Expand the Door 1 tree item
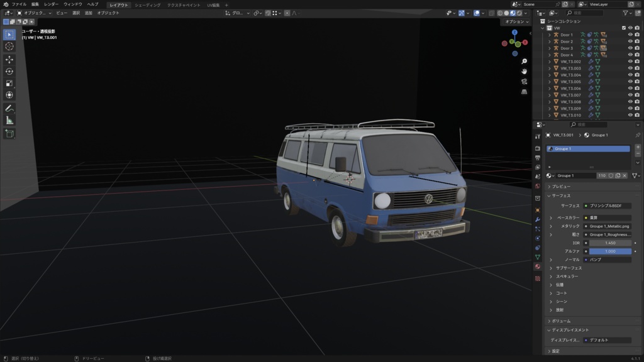The width and height of the screenshot is (644, 362). (x=550, y=35)
